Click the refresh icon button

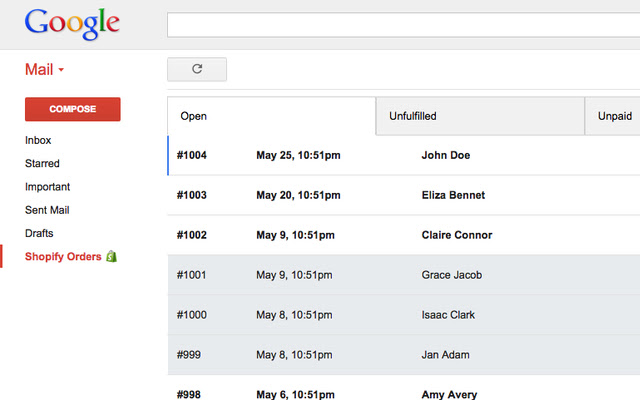pyautogui.click(x=197, y=69)
